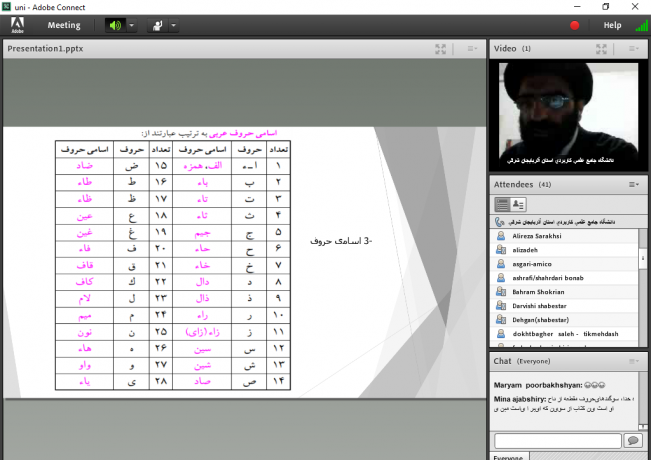This screenshot has height=460, width=651.
Task: Click the red recording indicator
Action: tap(575, 25)
